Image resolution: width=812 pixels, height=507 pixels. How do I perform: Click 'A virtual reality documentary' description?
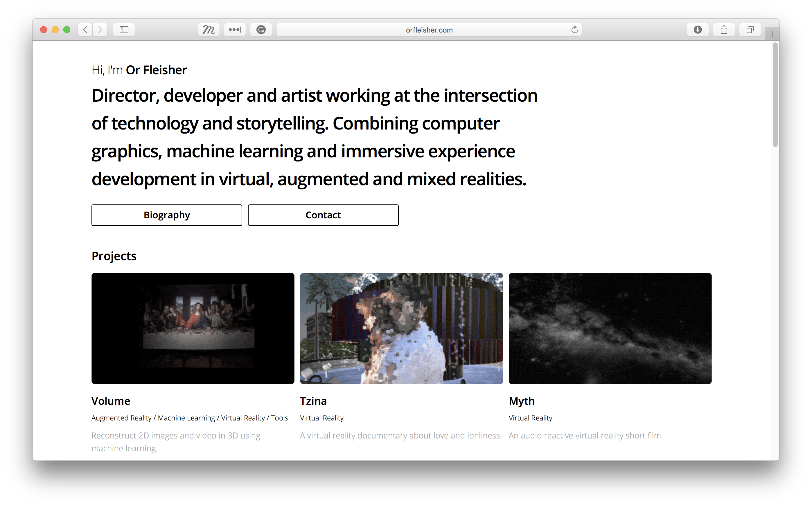pos(401,436)
